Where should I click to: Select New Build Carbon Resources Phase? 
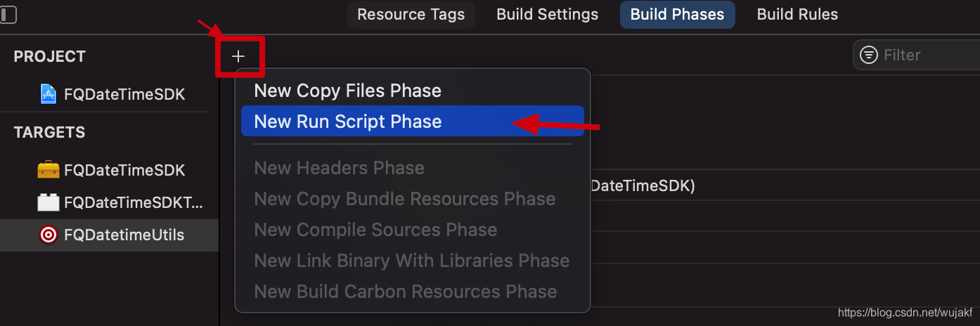[412, 292]
